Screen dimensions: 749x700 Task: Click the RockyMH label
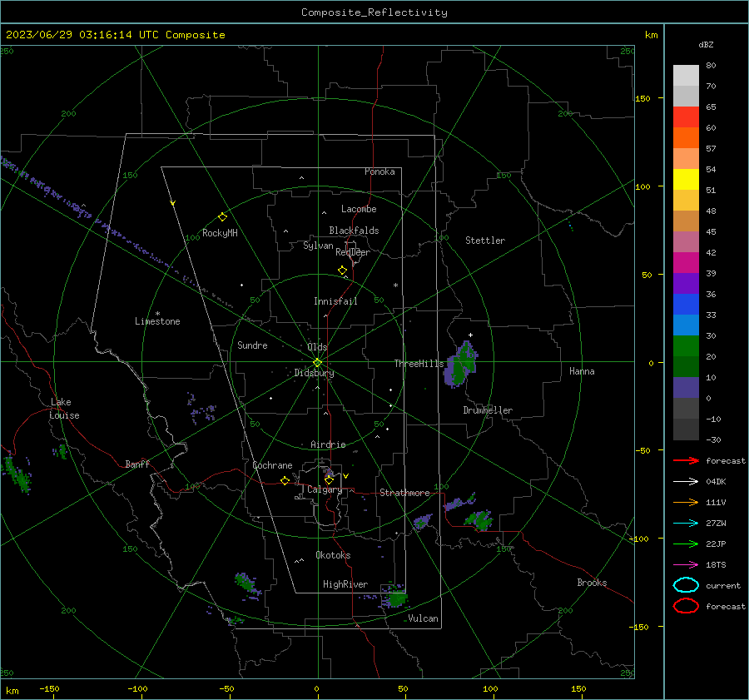pos(220,233)
